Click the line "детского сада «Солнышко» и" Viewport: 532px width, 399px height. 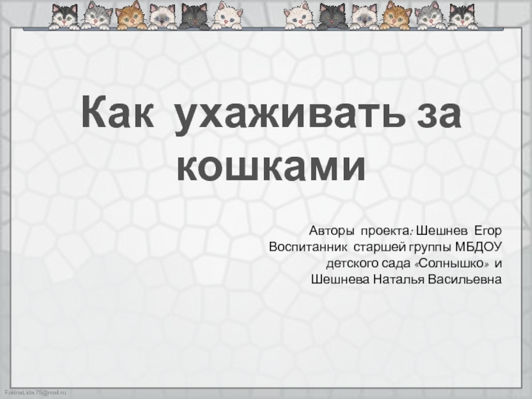tap(414, 263)
